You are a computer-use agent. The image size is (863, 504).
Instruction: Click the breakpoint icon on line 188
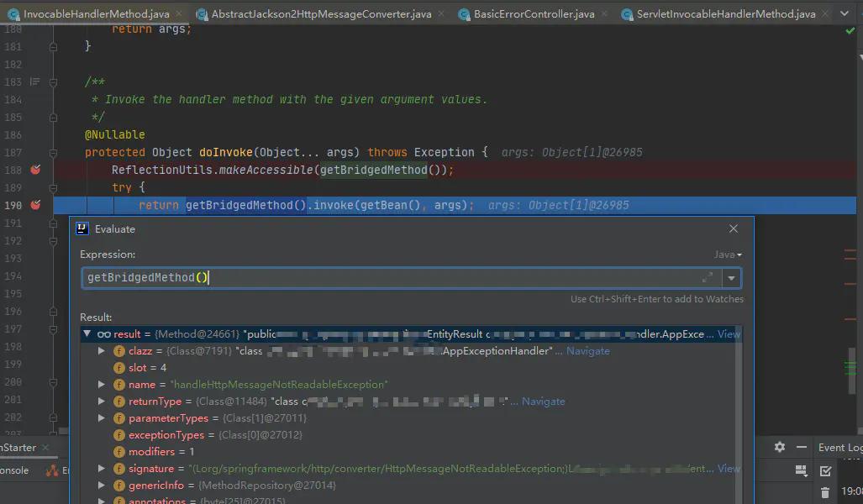[35, 170]
